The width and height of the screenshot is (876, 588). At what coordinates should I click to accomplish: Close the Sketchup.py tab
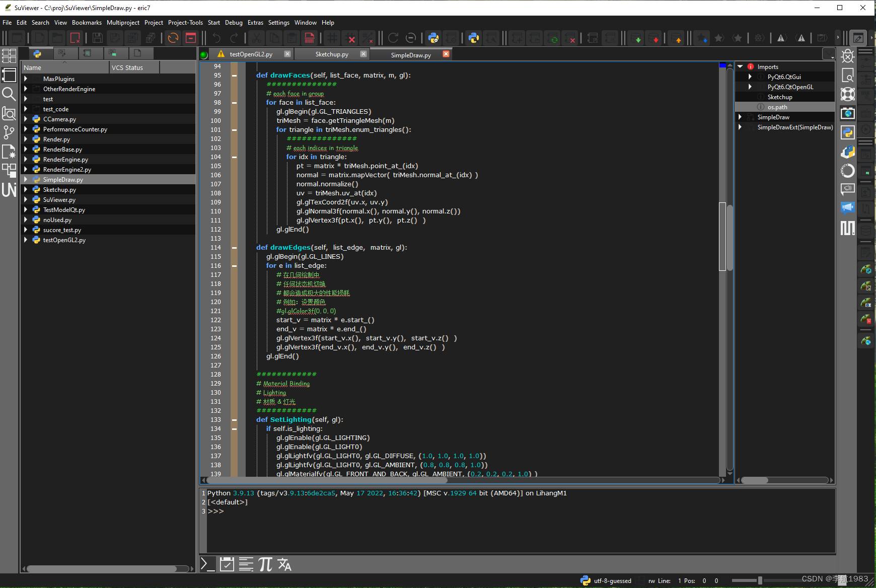point(363,54)
